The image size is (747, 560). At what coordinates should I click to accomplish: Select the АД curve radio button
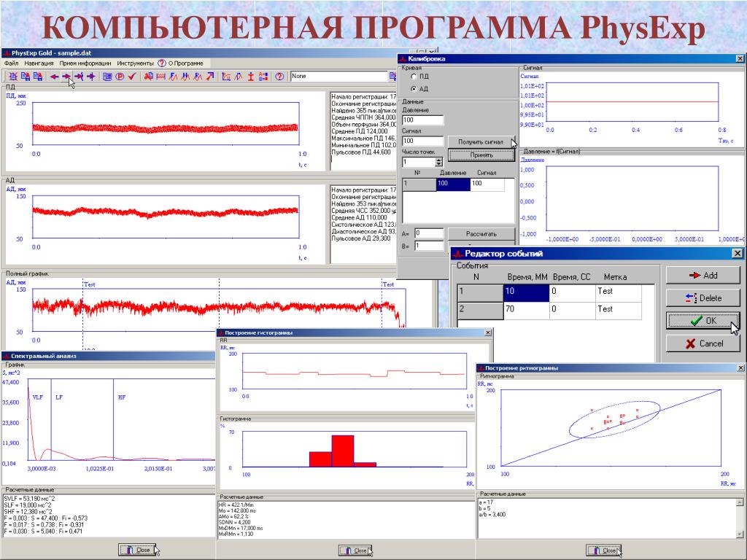pos(414,89)
